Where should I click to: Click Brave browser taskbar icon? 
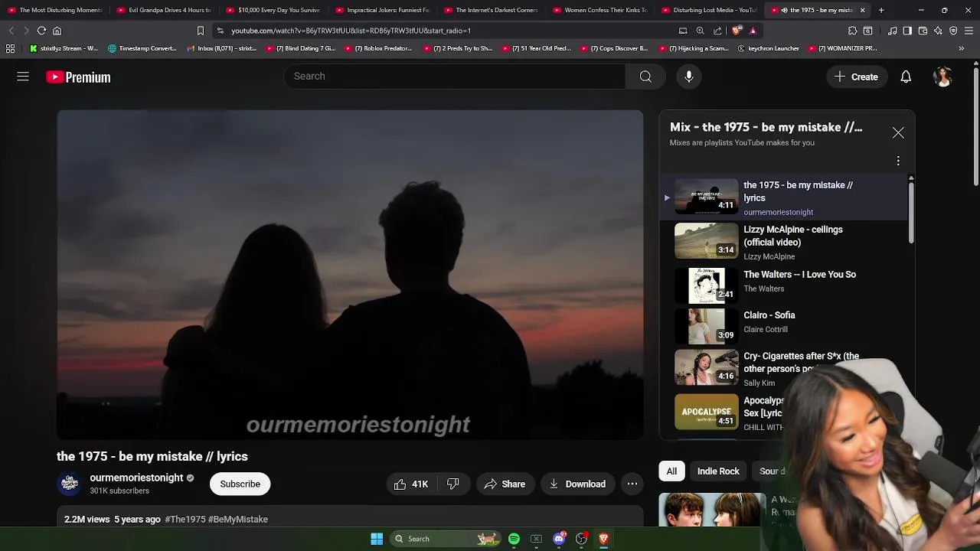[603, 539]
